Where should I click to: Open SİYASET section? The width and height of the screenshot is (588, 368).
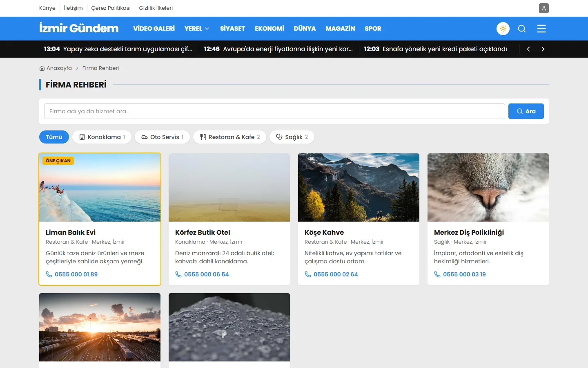232,29
